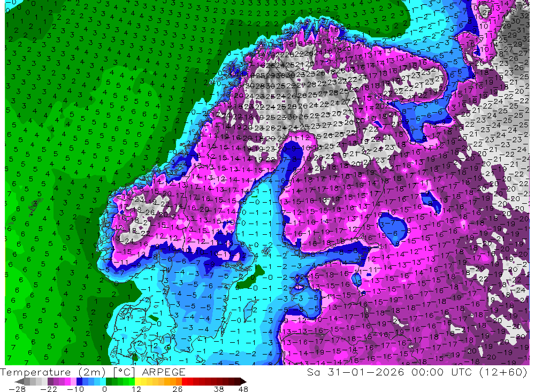Click the "48" legend label under colorbar
The height and width of the screenshot is (392, 535).
[x=243, y=389]
